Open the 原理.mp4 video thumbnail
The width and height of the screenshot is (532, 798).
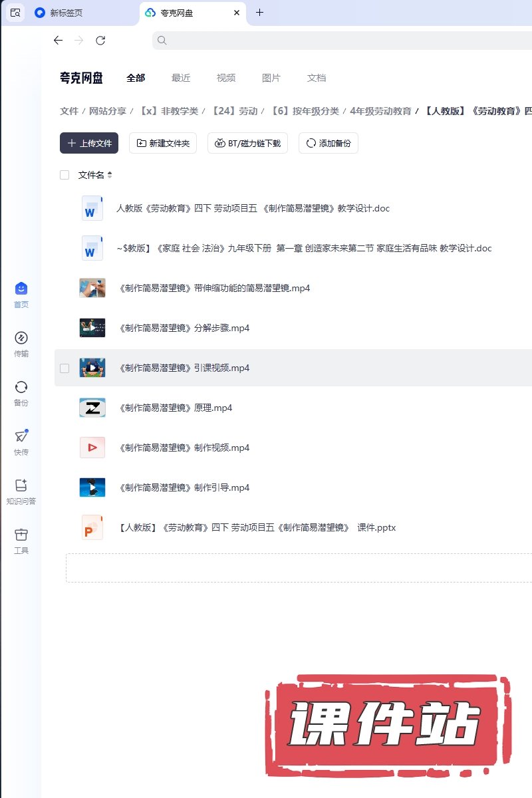[x=92, y=408]
